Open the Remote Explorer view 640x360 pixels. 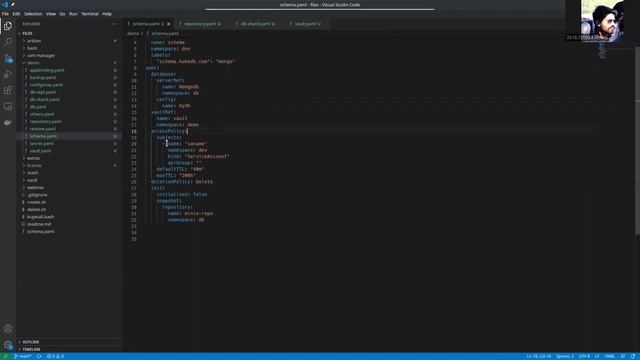pyautogui.click(x=8, y=107)
